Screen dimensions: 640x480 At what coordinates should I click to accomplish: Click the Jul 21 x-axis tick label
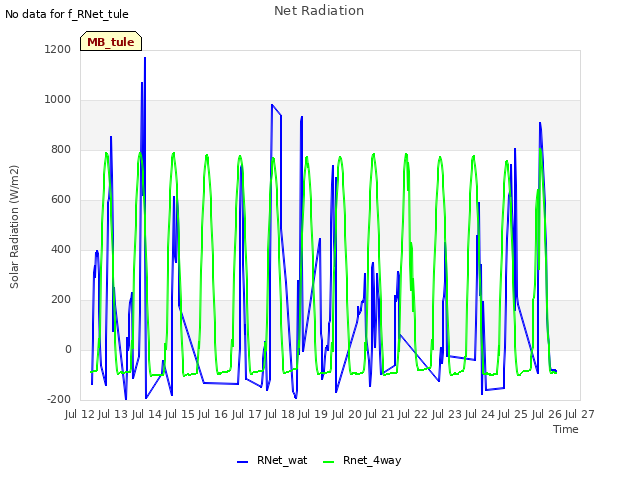click(380, 414)
